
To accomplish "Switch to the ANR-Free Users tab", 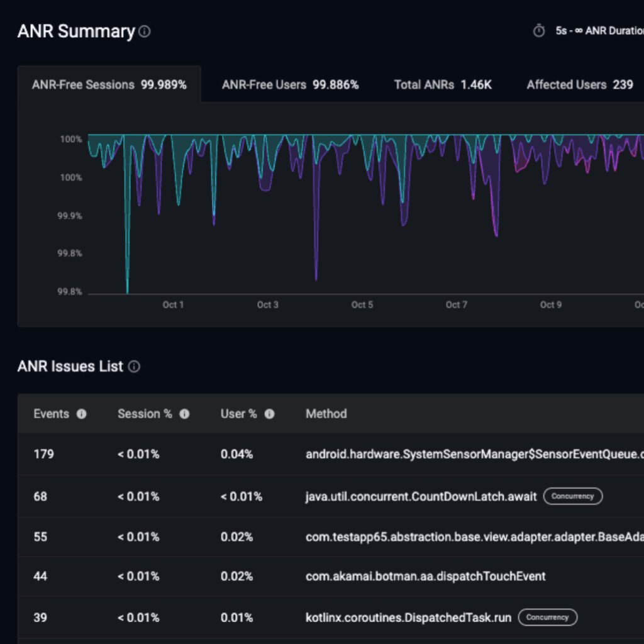I will (290, 84).
